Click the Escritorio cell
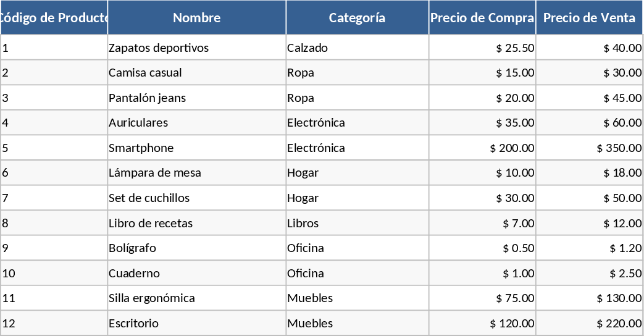This screenshot has height=336, width=644. [x=134, y=324]
